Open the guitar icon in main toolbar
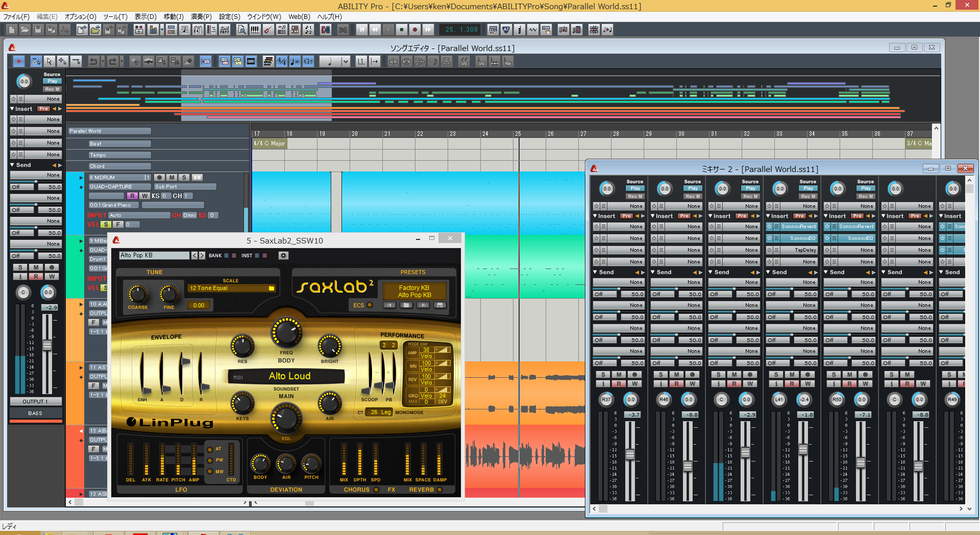Image resolution: width=980 pixels, height=535 pixels. pos(268,30)
